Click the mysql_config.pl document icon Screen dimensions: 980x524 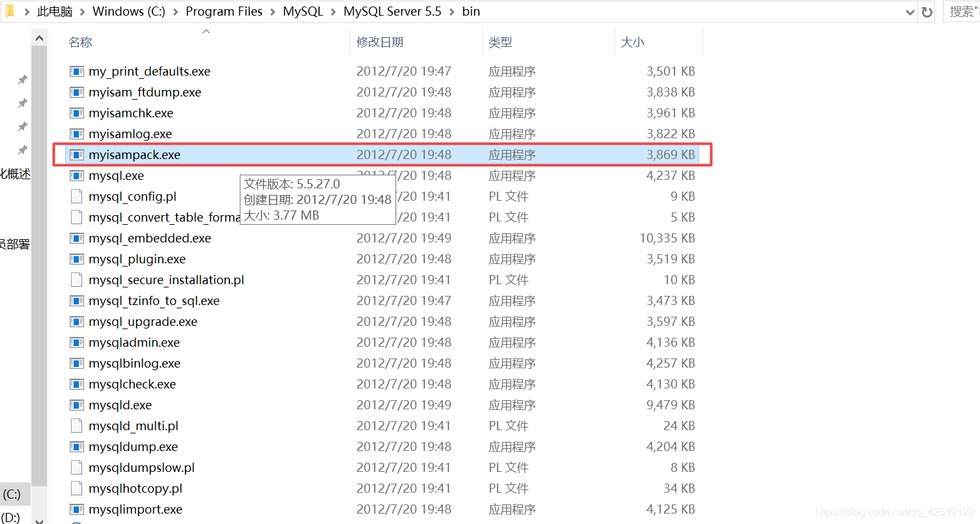click(77, 197)
